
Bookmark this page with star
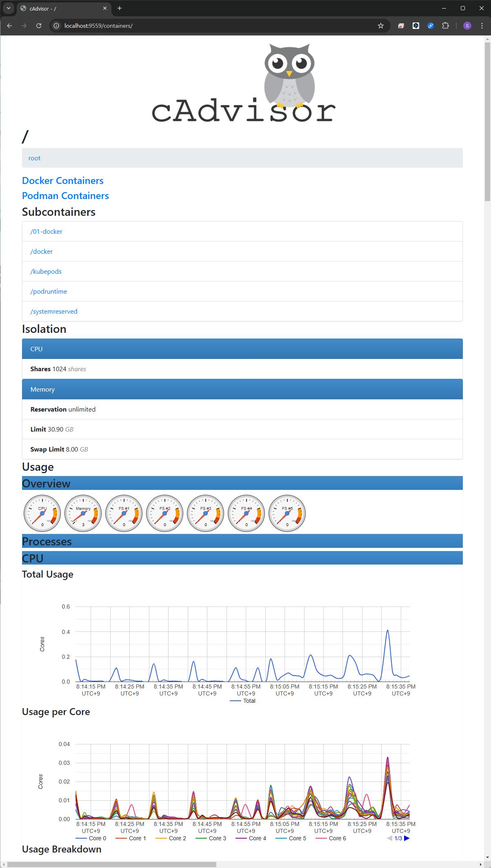[x=381, y=26]
